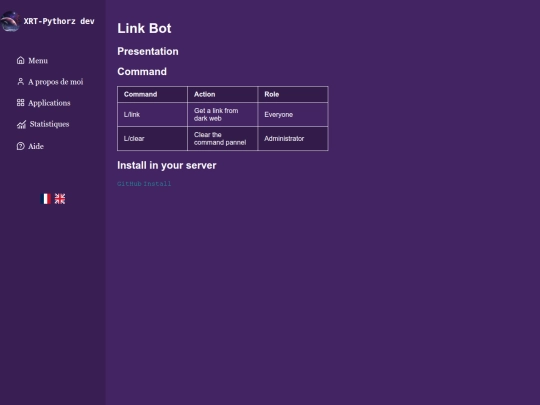Click the grid icon beside Applications
Viewport: 540px width, 405px height.
point(21,103)
